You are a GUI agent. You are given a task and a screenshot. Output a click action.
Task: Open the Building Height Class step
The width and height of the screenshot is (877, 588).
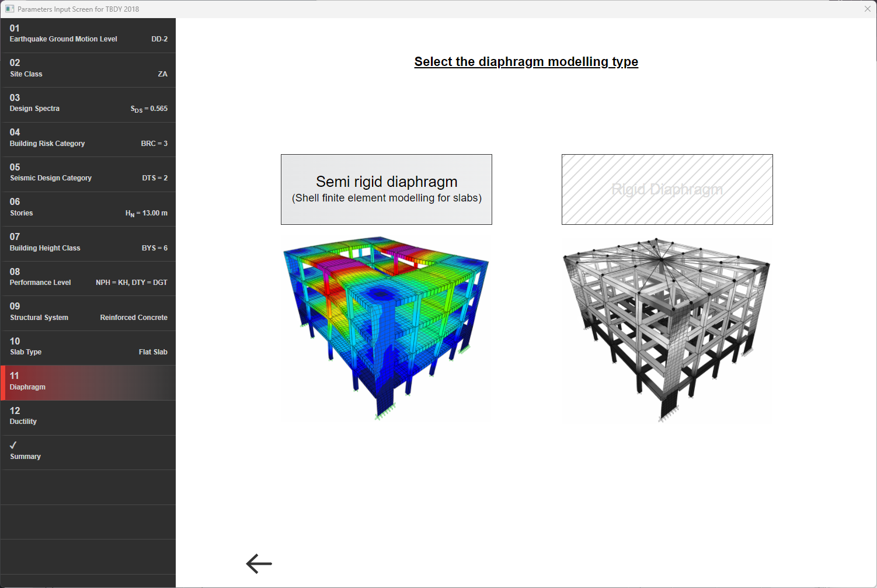88,242
